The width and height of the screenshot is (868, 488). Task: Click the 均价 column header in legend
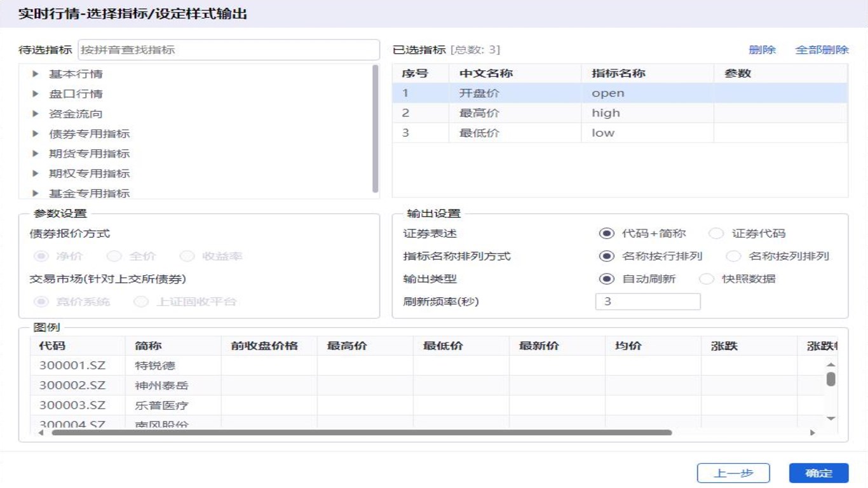[653, 346]
